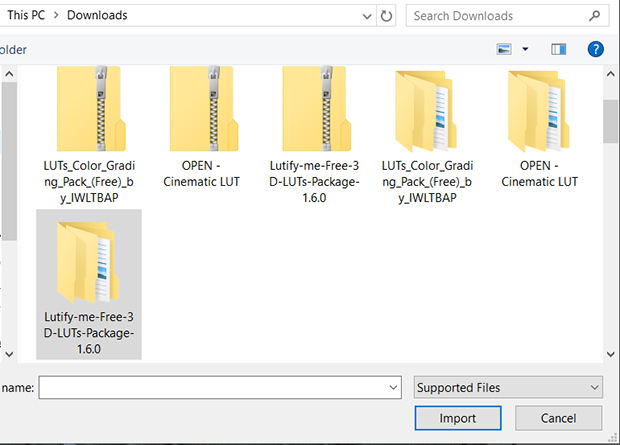Viewport: 620px width, 445px height.
Task: Open the file name combo box dropdown
Action: coord(393,388)
